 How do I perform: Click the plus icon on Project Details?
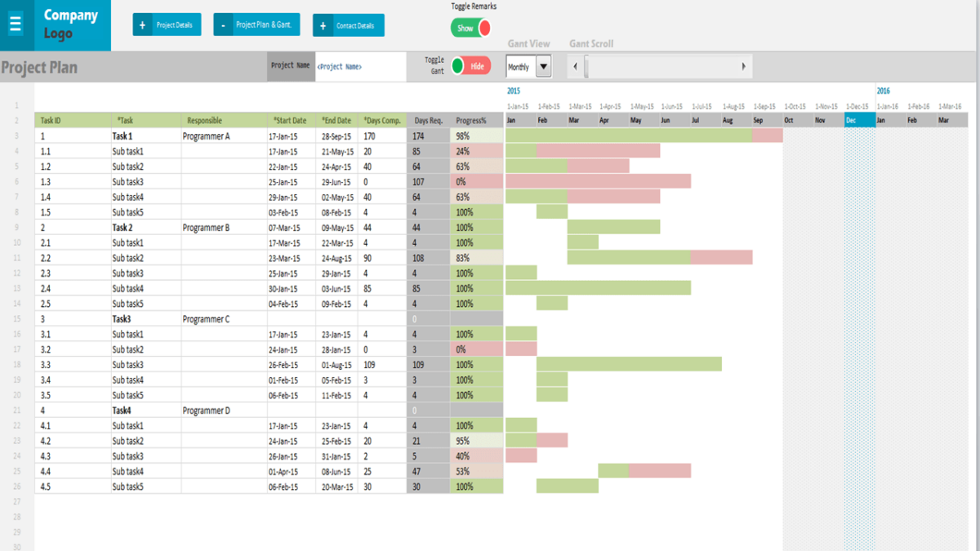tap(143, 24)
